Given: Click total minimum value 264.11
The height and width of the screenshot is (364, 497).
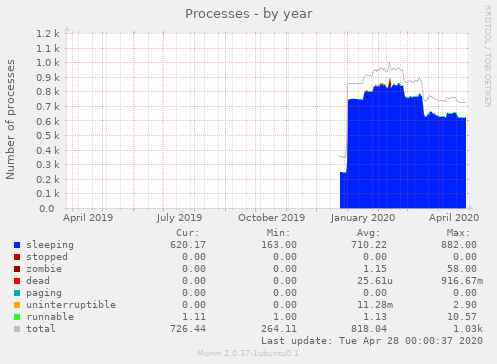Looking at the screenshot, I should [279, 329].
